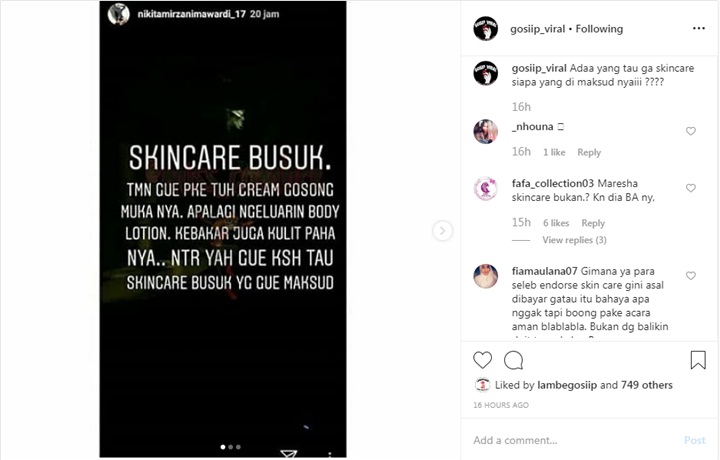Toggle the Following status for gosiip_viral
The width and height of the screenshot is (720, 460).
tap(599, 29)
